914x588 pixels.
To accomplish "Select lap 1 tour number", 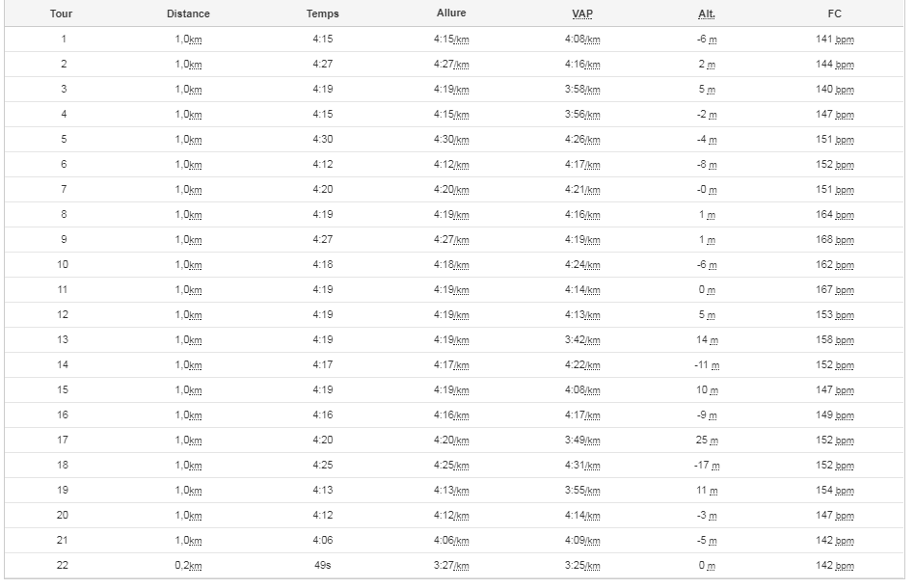I will [63, 40].
